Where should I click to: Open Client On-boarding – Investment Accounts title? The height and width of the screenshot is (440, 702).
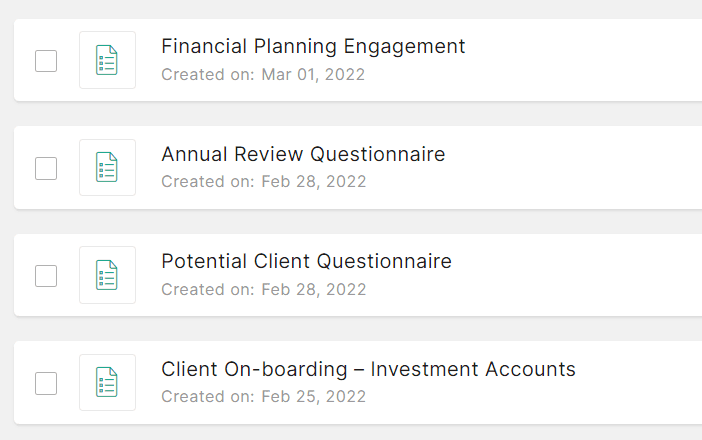click(x=368, y=369)
